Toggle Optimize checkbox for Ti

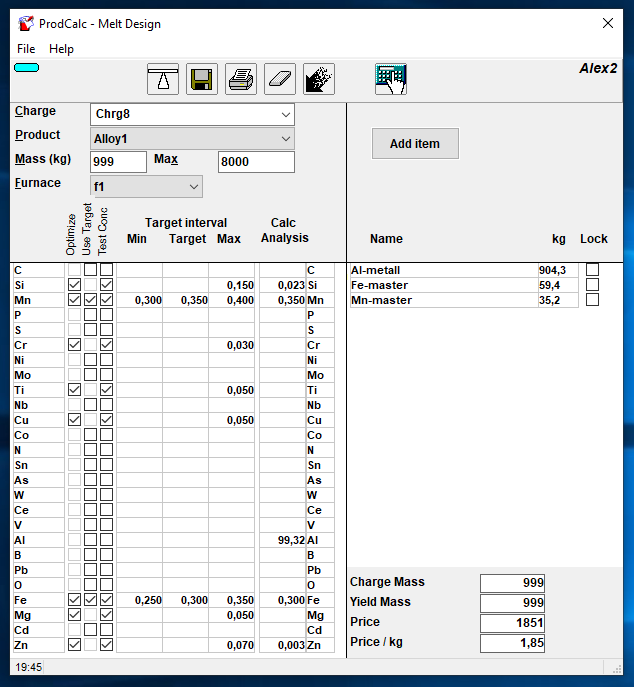click(x=74, y=390)
